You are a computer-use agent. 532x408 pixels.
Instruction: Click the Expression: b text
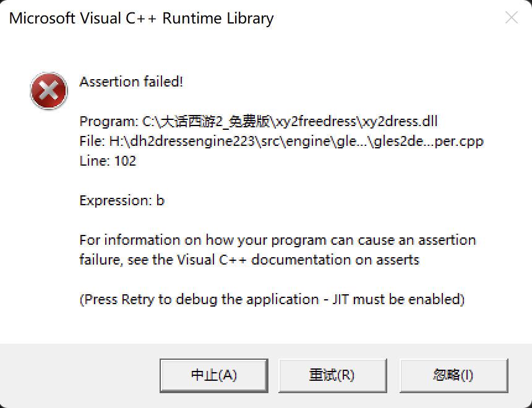tap(122, 200)
